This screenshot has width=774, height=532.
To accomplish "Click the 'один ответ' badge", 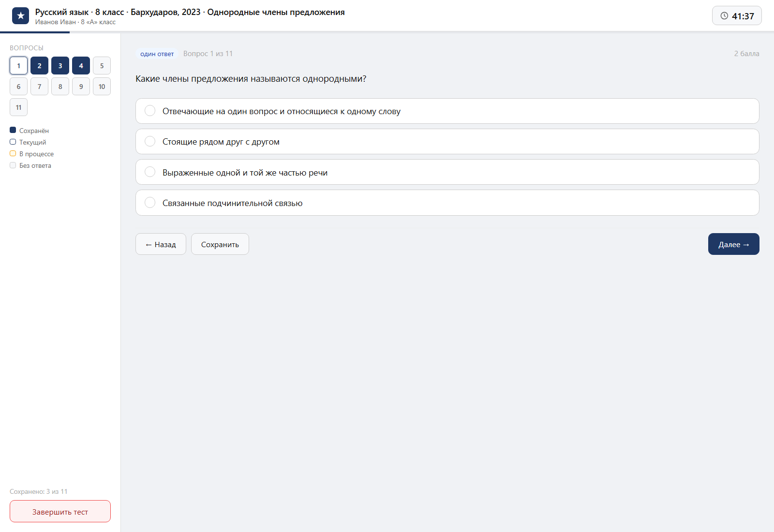I will (x=157, y=54).
